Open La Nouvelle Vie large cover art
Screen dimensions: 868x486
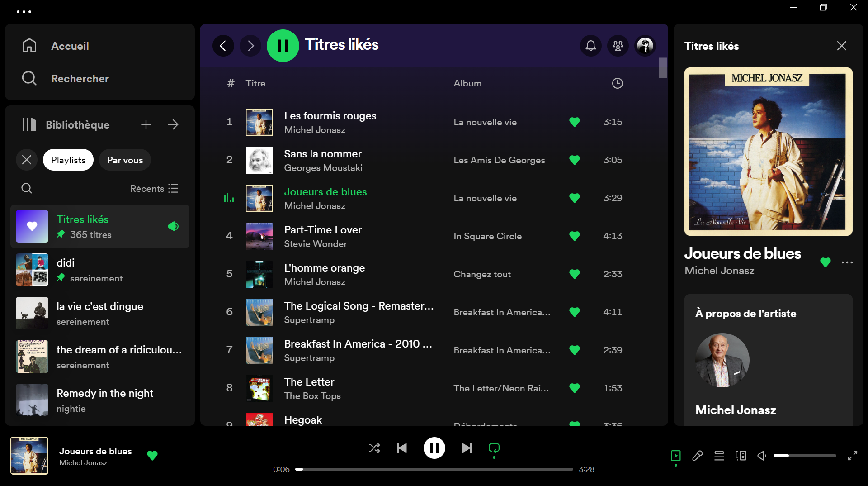(768, 152)
